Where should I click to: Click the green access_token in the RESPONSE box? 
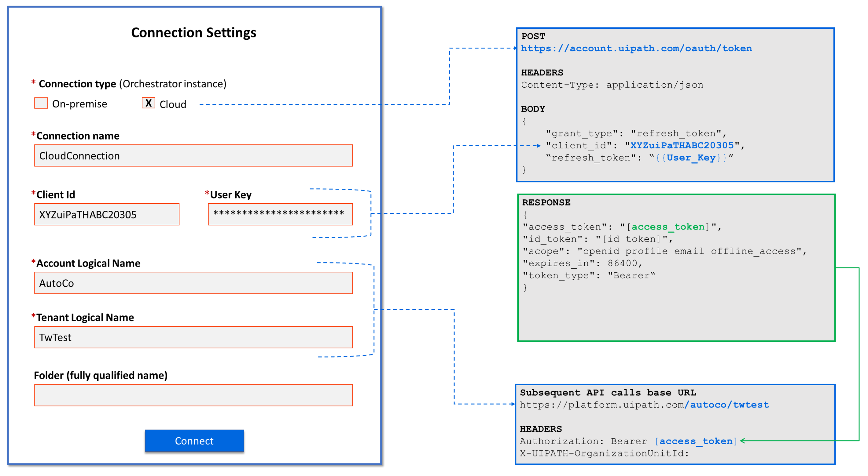668,227
